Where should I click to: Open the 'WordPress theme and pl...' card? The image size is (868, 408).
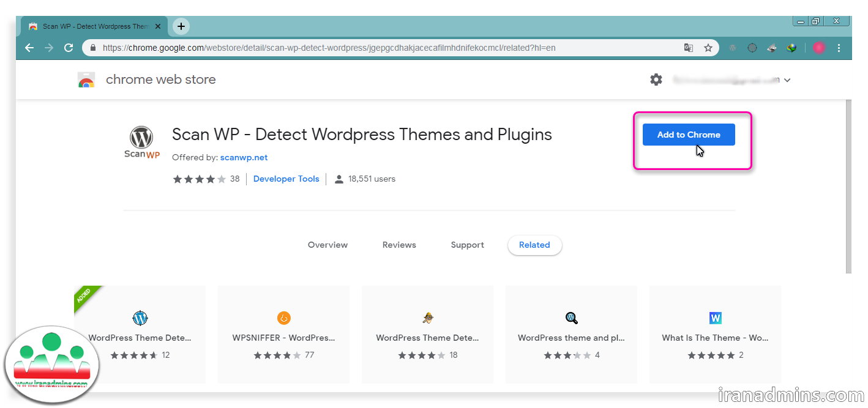[x=571, y=334]
